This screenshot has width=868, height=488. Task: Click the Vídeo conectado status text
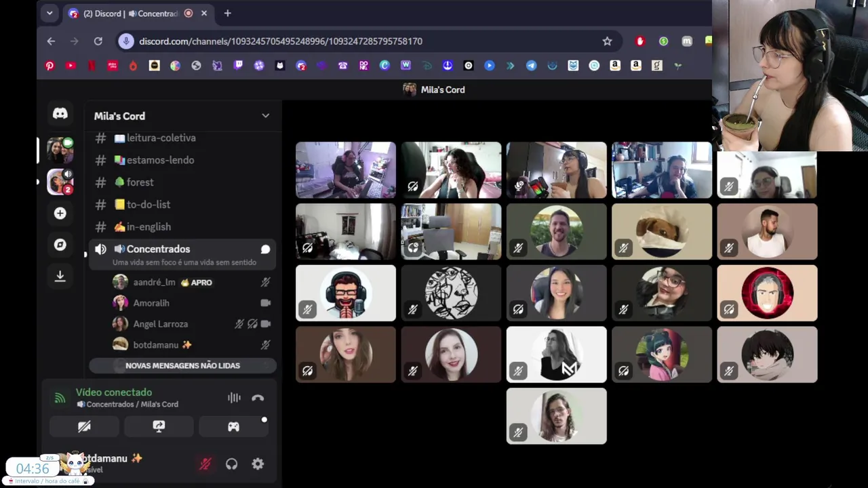coord(113,392)
